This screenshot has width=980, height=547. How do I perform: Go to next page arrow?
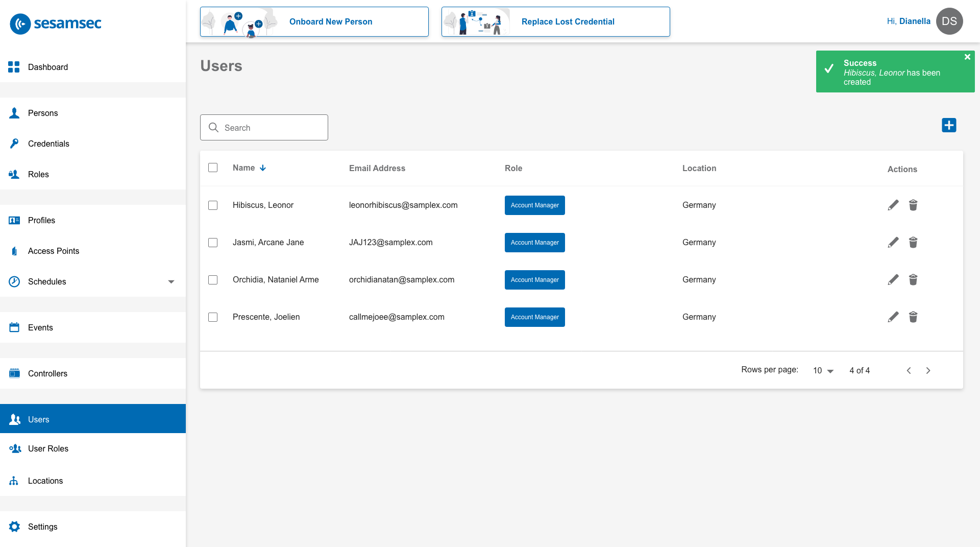point(928,371)
